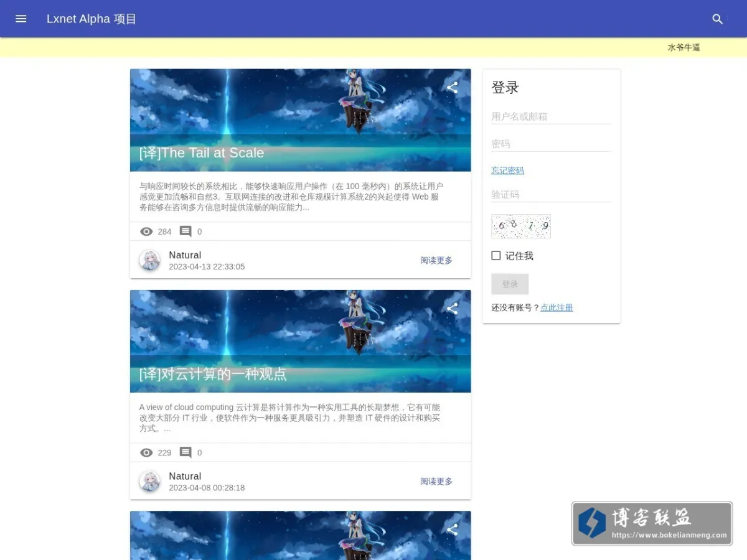Open the hamburger navigation menu

pyautogui.click(x=21, y=19)
